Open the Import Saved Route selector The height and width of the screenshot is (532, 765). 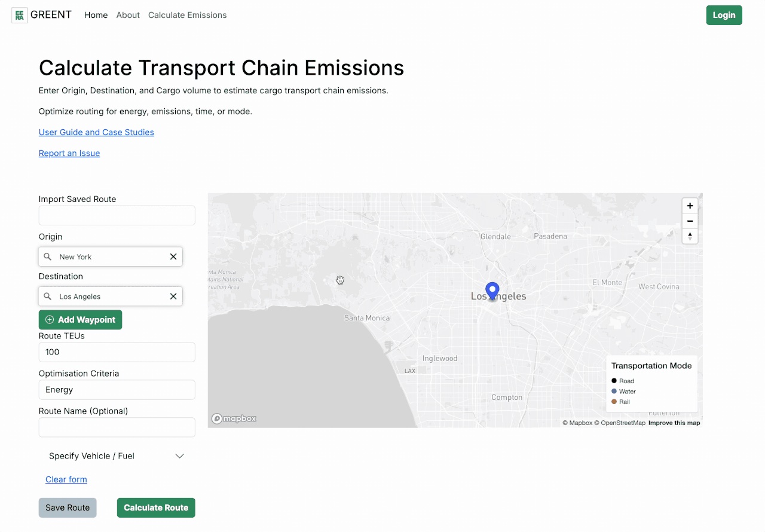click(117, 215)
